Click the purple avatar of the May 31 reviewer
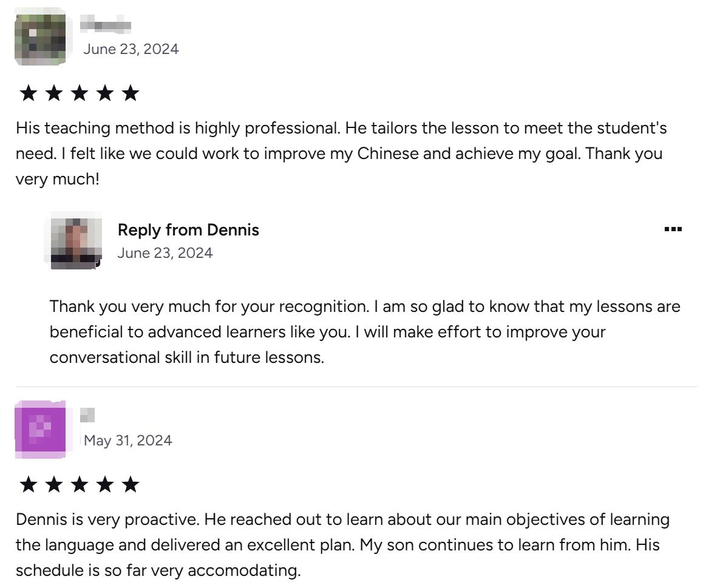This screenshot has height=588, width=720. pos(40,429)
